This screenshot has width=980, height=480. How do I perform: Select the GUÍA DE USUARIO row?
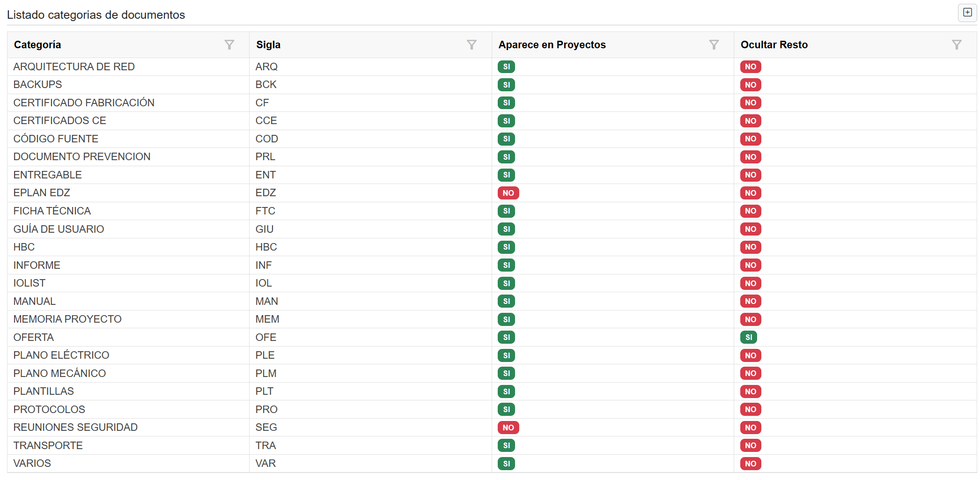(59, 229)
